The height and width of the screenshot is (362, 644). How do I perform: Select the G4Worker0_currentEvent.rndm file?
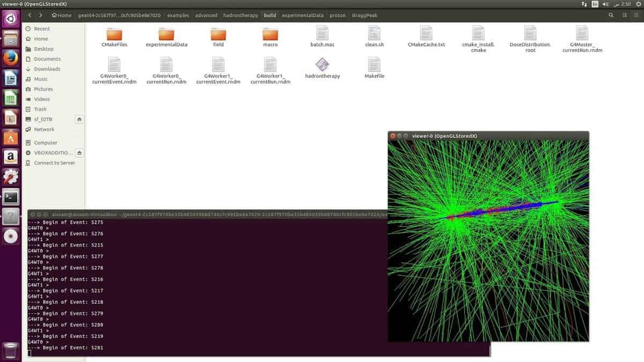coord(114,71)
